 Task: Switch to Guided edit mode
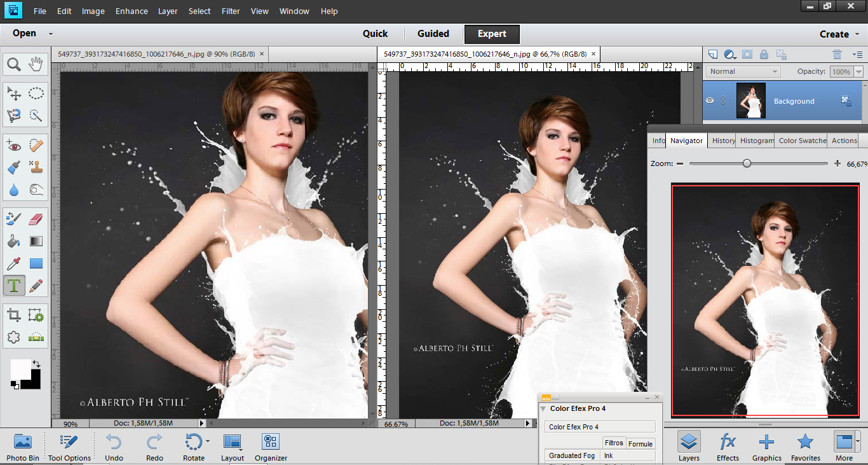[x=433, y=34]
